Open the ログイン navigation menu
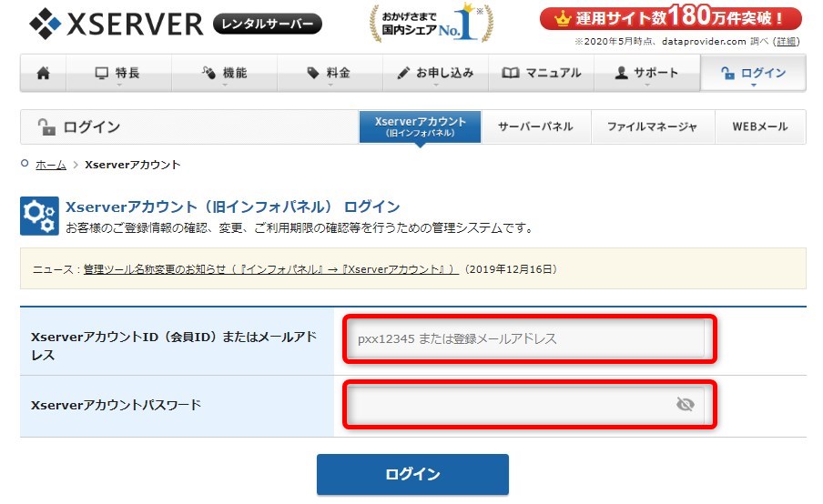823x504 pixels. point(753,73)
